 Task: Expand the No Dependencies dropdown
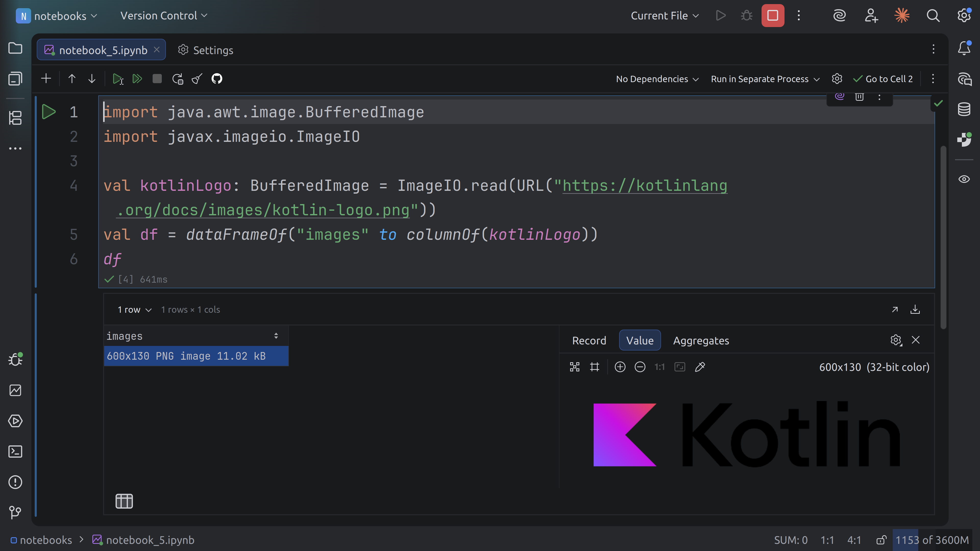(657, 79)
